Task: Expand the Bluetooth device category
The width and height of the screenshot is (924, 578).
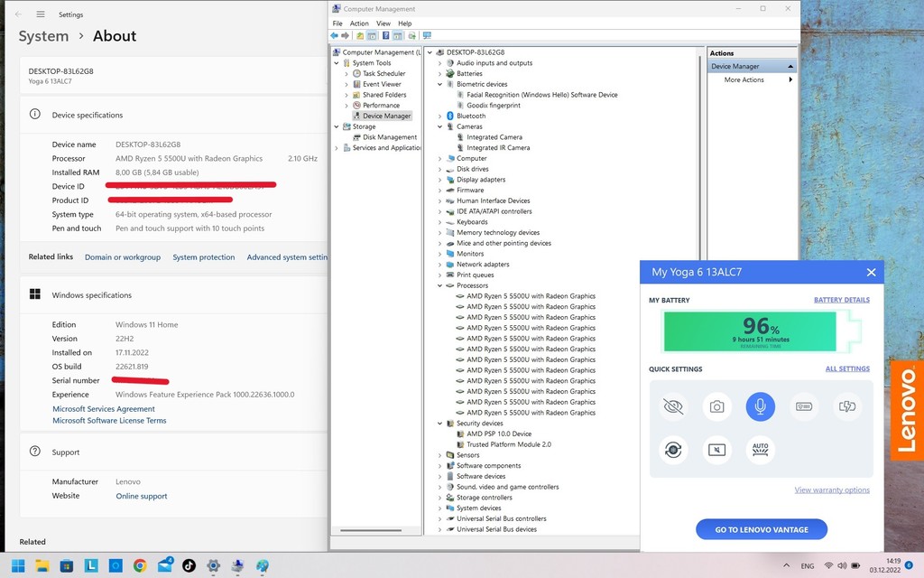Action: 439,117
